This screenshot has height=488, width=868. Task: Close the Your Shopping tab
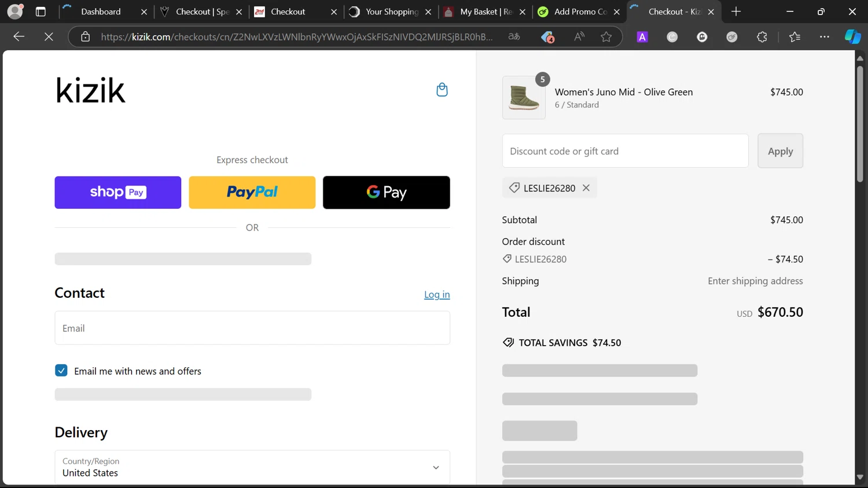(428, 12)
